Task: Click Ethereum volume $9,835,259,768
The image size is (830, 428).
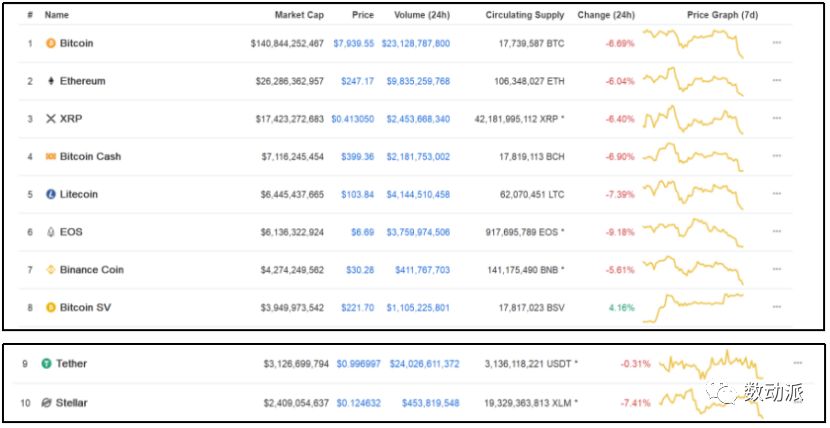Action: coord(418,81)
